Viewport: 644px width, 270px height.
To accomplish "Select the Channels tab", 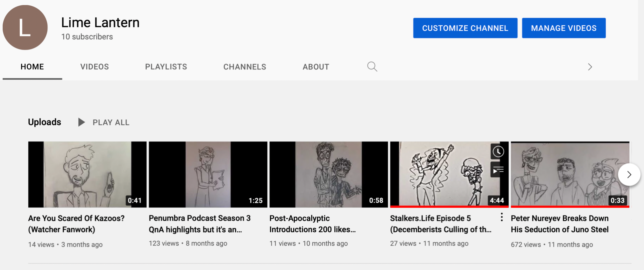I will point(245,67).
